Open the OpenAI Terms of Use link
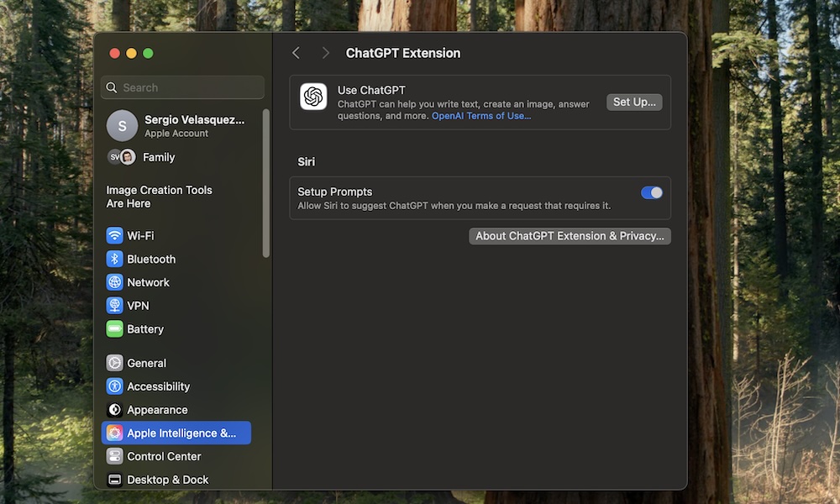 480,116
